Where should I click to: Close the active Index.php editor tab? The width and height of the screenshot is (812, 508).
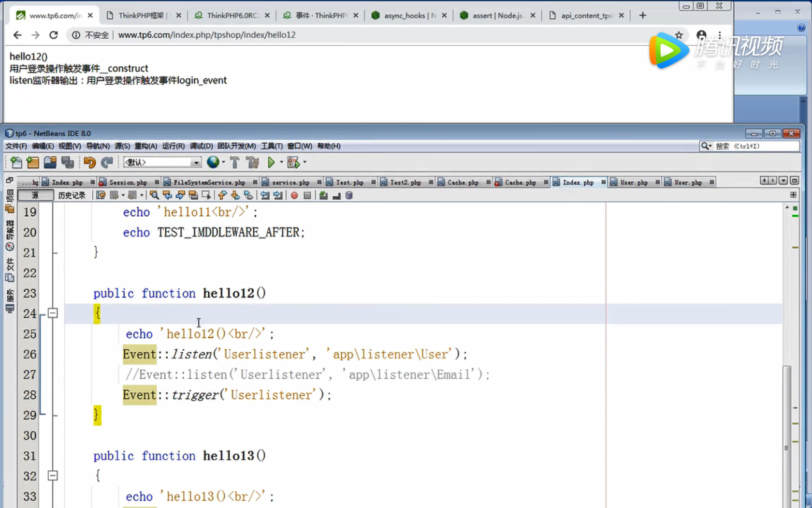click(603, 182)
